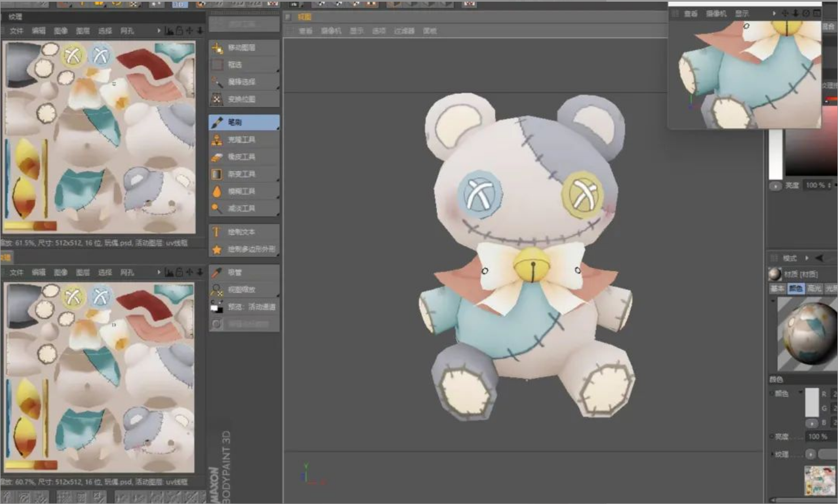Image resolution: width=838 pixels, height=504 pixels.
Task: Switch to the 高光 material tab
Action: (x=814, y=288)
